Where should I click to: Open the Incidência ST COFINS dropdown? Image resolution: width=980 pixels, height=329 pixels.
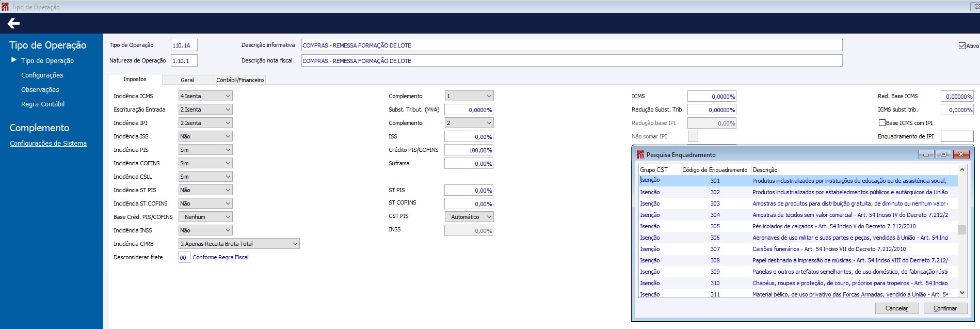(x=205, y=203)
